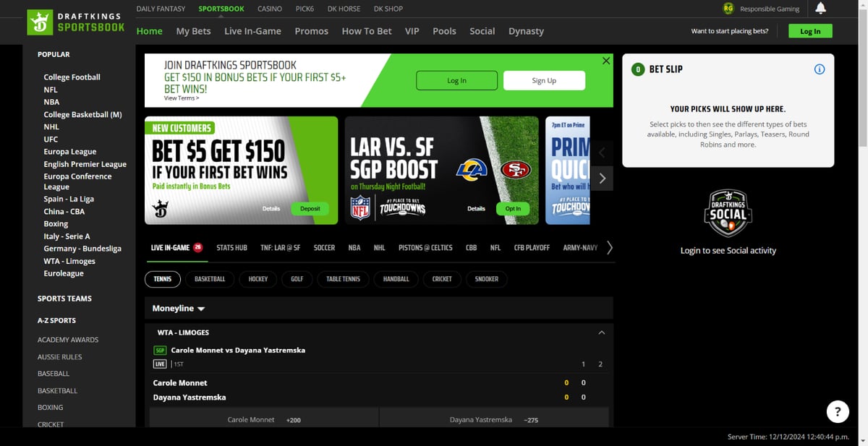Viewport: 868px width, 446px height.
Task: Open Promos in main navigation
Action: point(312,31)
